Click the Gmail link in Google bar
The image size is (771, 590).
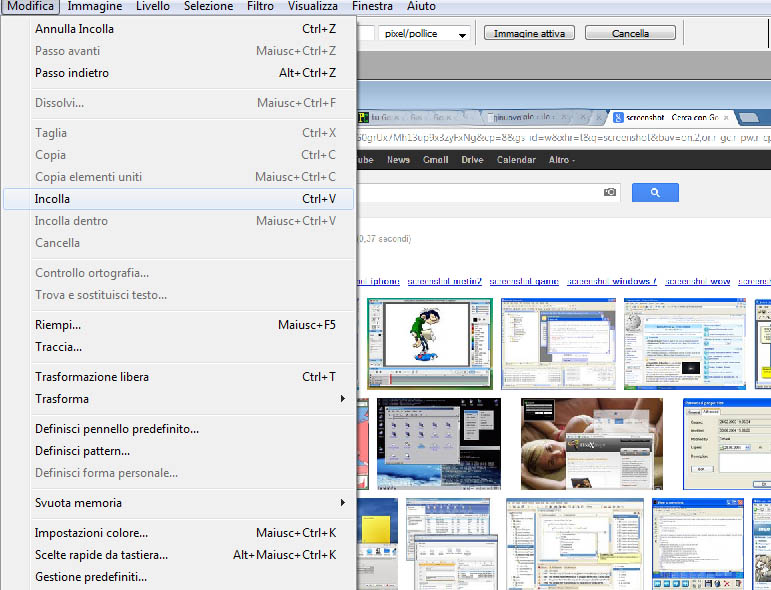[x=436, y=160]
